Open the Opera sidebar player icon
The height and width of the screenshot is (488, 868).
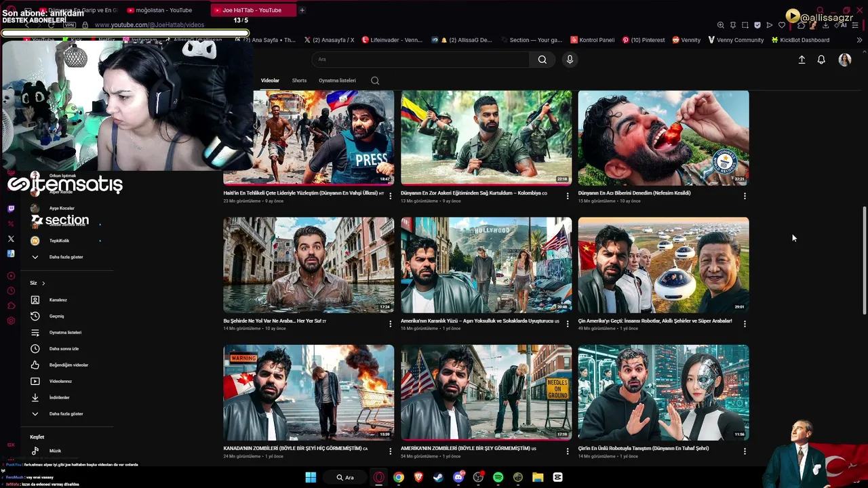point(11,276)
